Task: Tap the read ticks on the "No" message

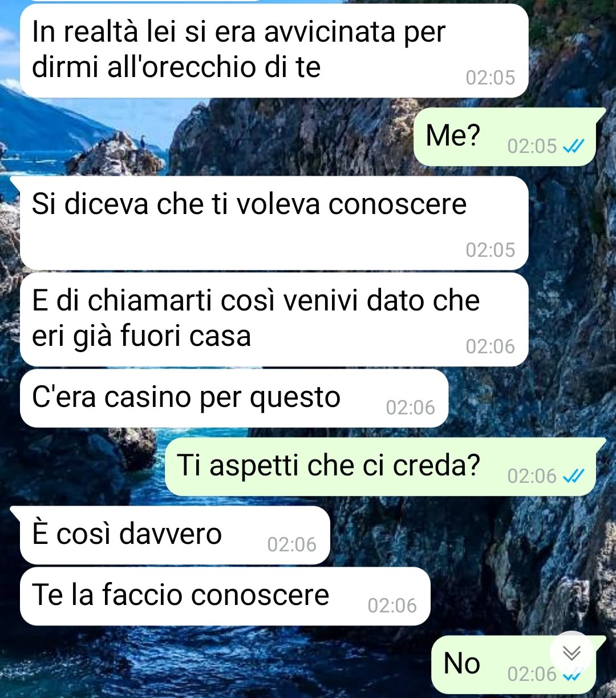Action: click(x=573, y=676)
